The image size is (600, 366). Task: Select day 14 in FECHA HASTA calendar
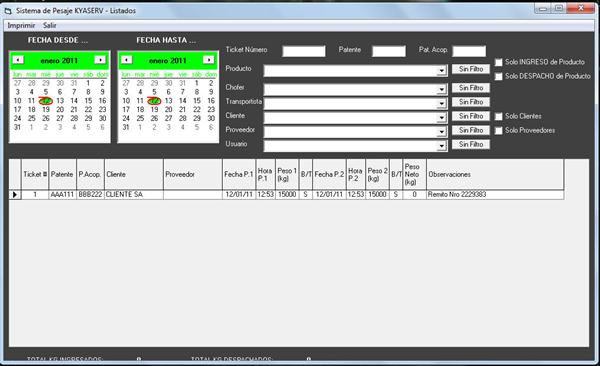[x=183, y=101]
